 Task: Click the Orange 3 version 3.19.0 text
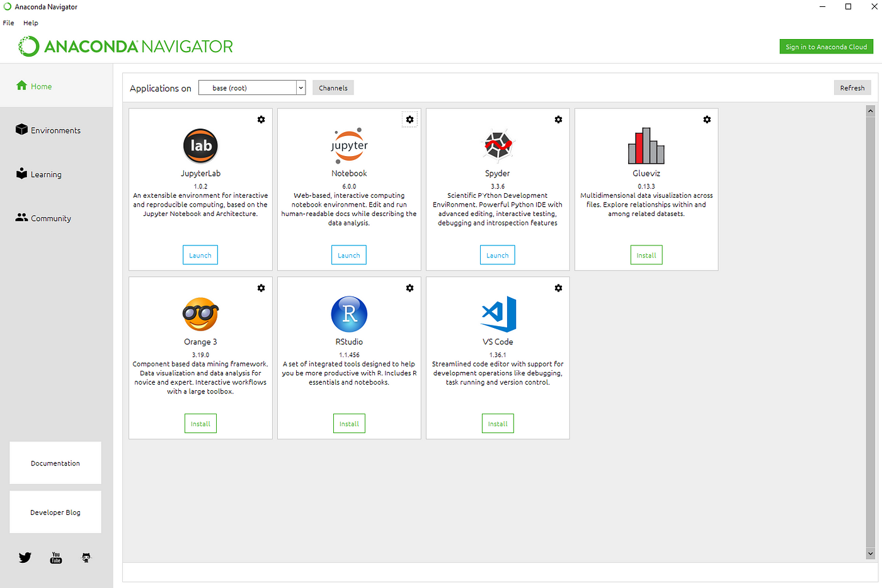(x=200, y=355)
